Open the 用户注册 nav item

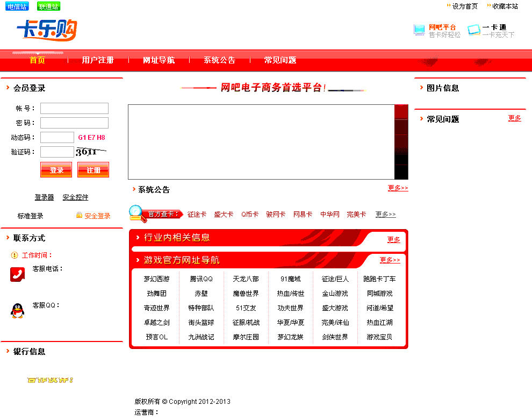pyautogui.click(x=98, y=60)
